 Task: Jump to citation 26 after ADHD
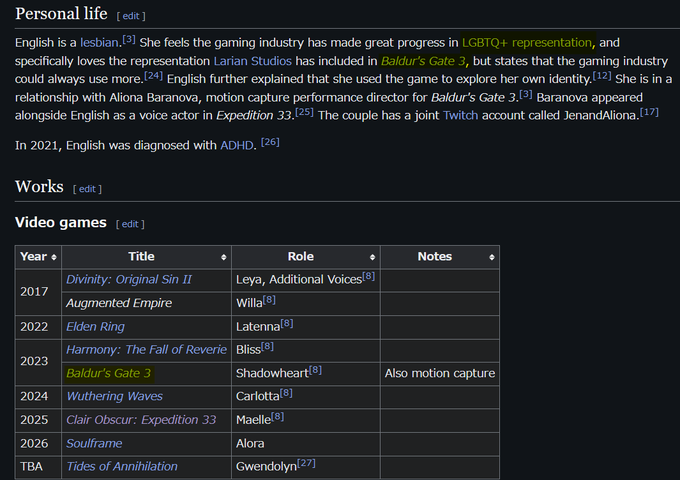270,142
